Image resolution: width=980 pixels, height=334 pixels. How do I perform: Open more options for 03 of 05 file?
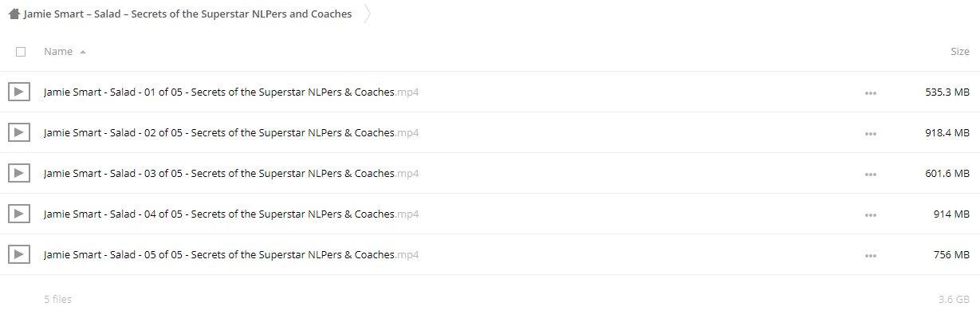(871, 175)
